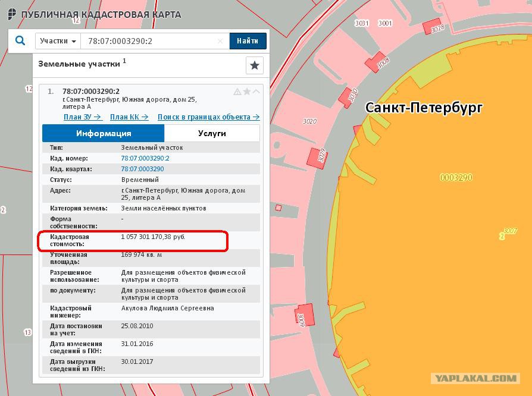Switch to the Услуги tab

[212, 133]
